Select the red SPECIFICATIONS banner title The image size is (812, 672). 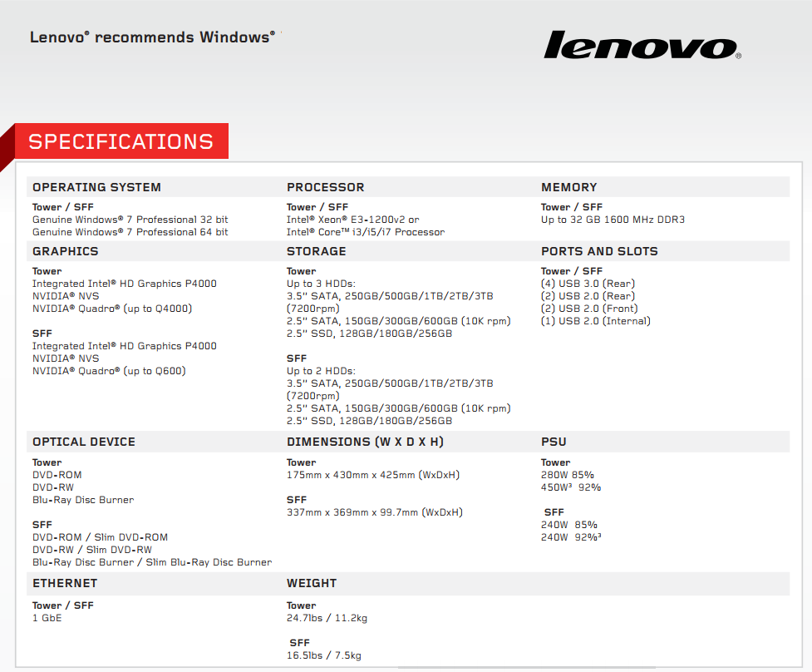click(x=121, y=141)
